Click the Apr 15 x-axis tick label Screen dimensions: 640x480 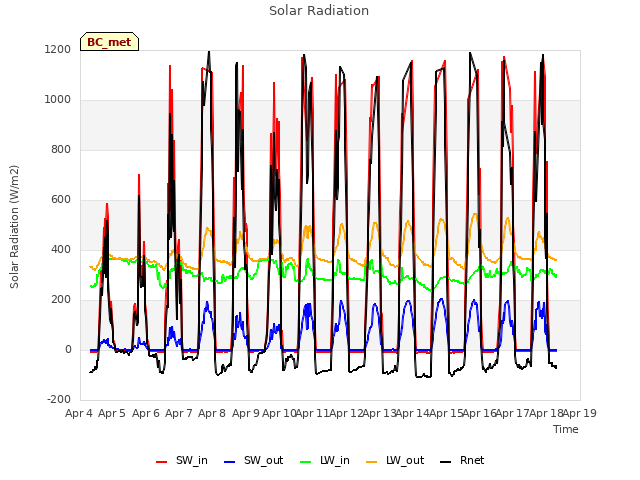pyautogui.click(x=446, y=413)
